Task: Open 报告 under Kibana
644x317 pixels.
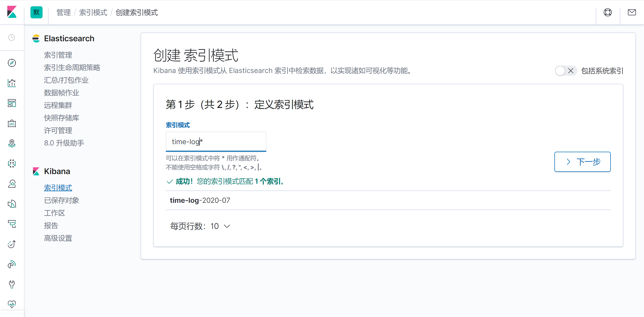Action: coord(51,225)
